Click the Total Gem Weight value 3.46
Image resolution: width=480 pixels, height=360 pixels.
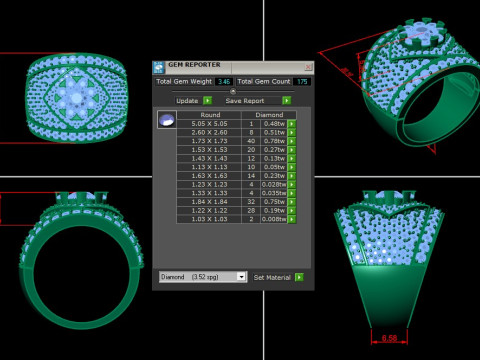[224, 82]
